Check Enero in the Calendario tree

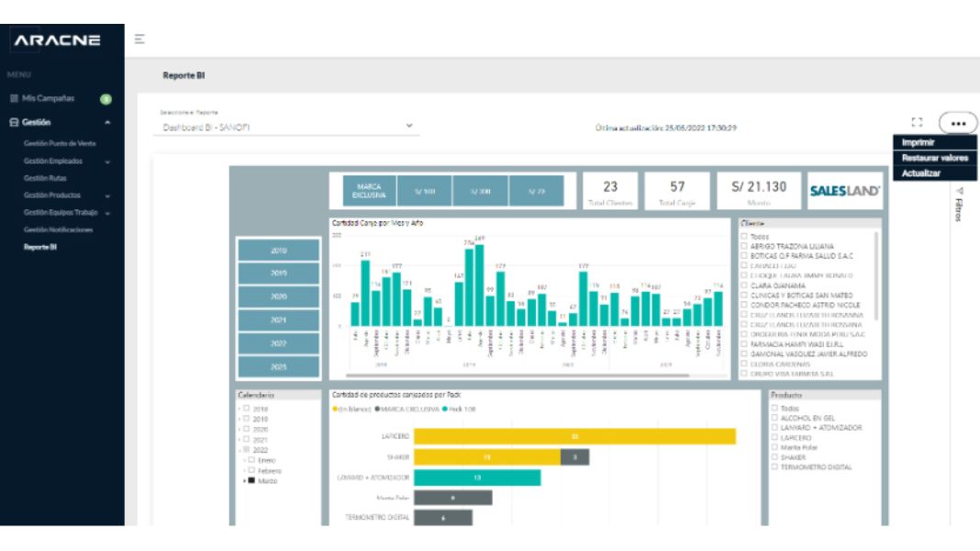[x=251, y=460]
